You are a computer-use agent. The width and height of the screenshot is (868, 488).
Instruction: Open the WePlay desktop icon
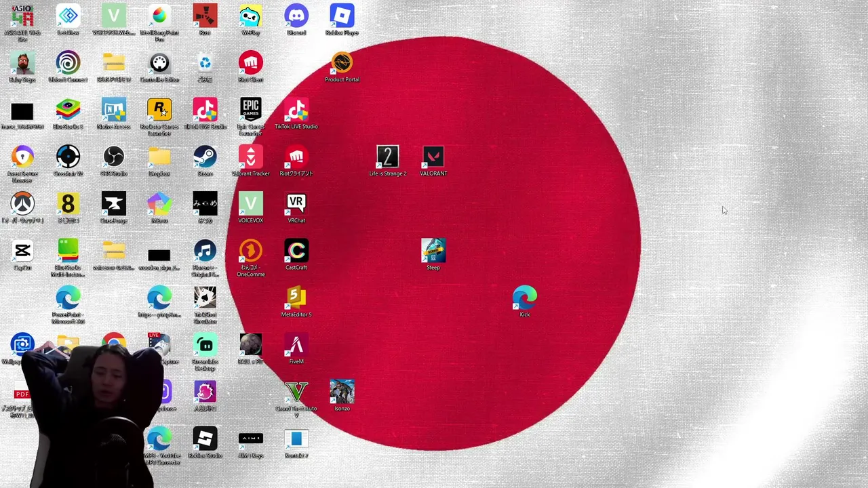pyautogui.click(x=251, y=16)
